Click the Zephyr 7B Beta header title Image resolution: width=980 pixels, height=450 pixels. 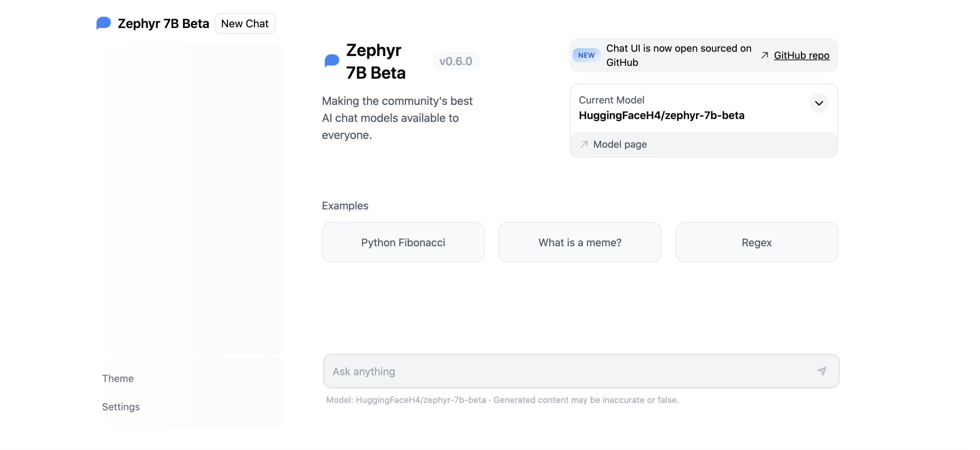(x=163, y=24)
